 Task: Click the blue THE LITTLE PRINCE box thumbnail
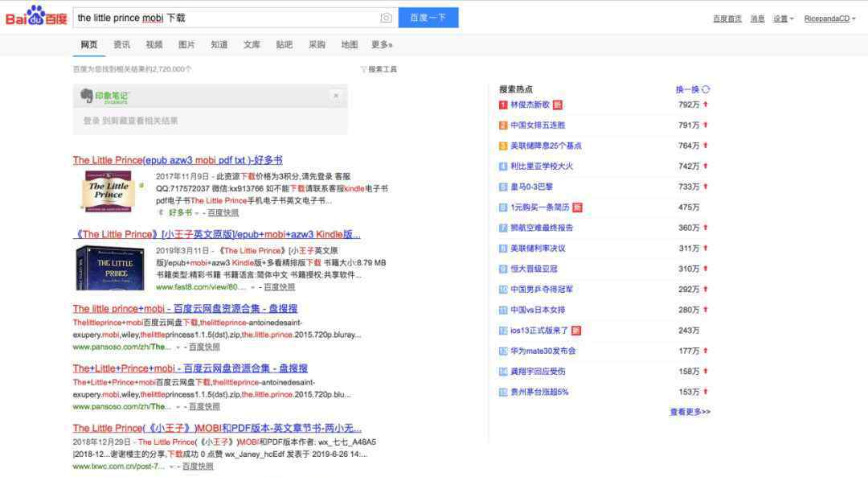click(x=110, y=268)
